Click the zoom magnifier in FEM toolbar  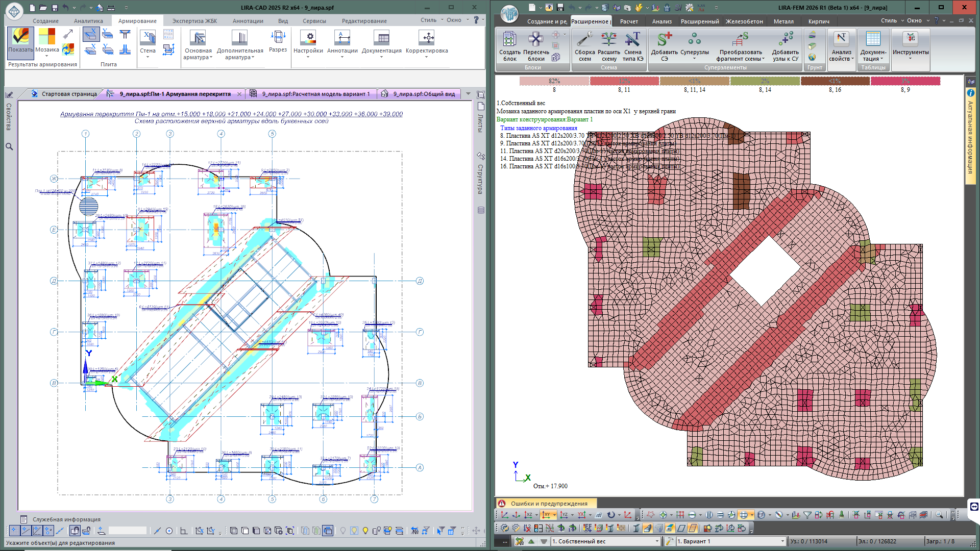[x=939, y=515]
